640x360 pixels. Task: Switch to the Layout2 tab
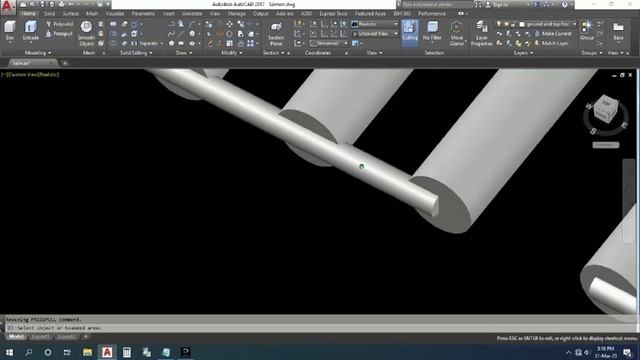[x=66, y=337]
